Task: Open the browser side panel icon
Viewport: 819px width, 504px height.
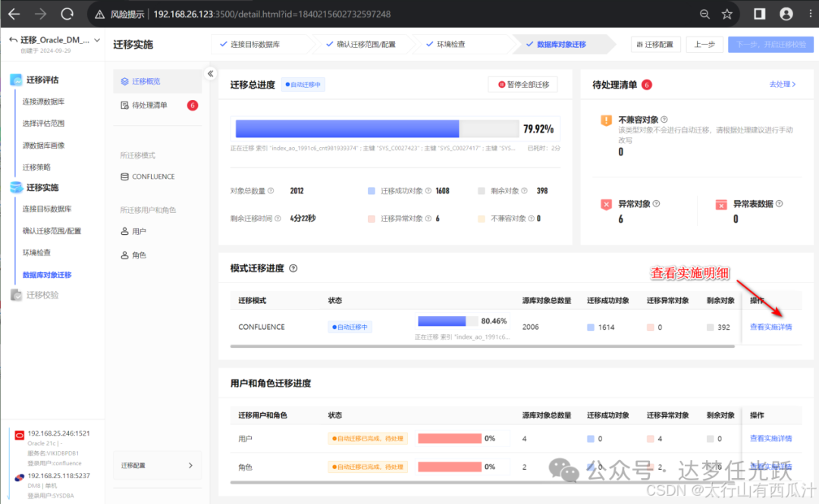Action: pos(759,14)
